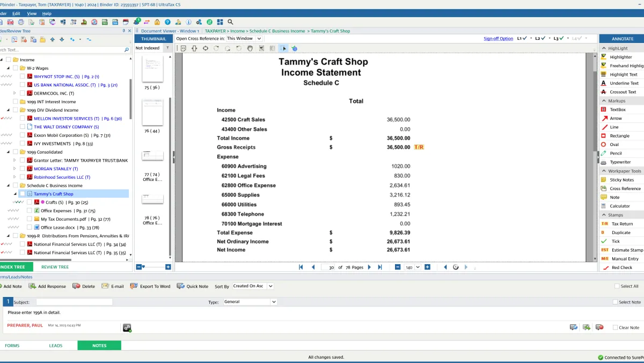Open the note Type General dropdown

point(250,302)
